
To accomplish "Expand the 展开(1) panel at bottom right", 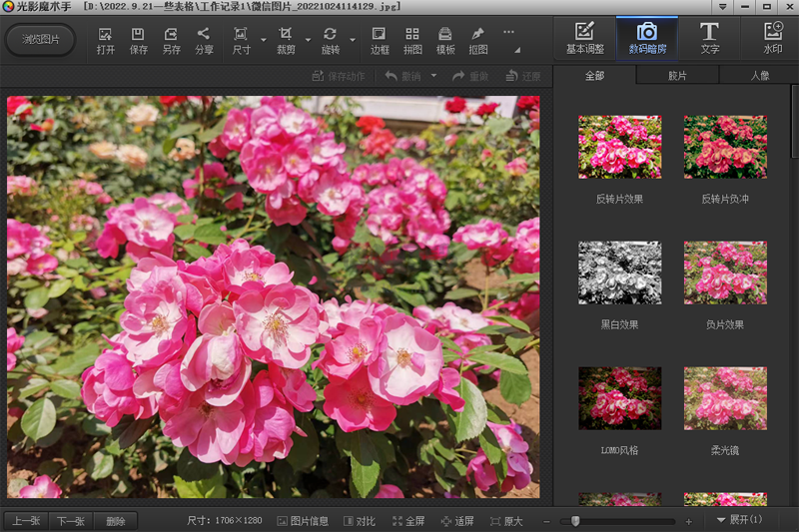I will 740,520.
